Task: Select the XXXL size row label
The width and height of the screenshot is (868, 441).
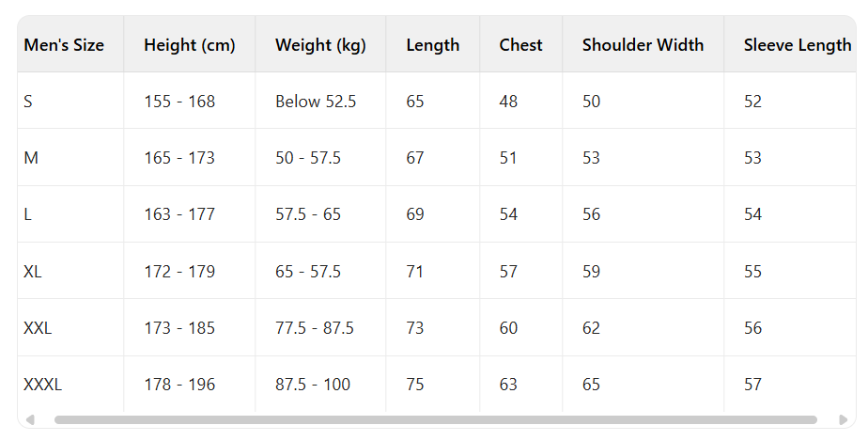Action: [42, 385]
